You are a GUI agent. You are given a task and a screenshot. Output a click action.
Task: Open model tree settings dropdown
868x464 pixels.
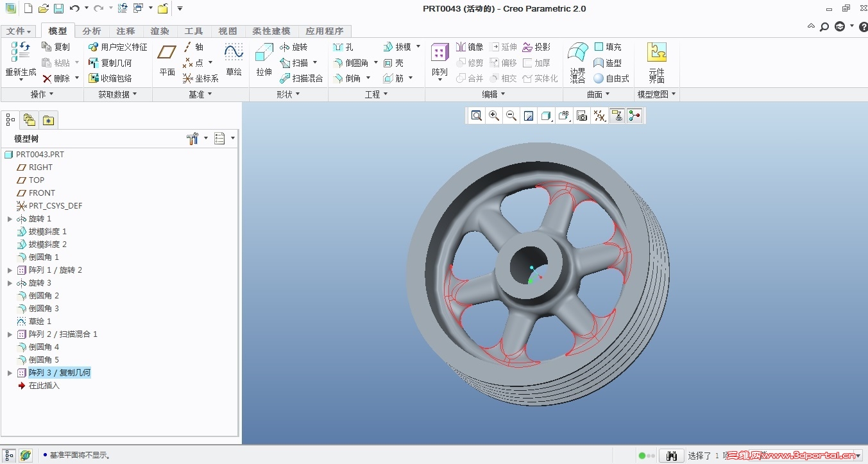(206, 138)
